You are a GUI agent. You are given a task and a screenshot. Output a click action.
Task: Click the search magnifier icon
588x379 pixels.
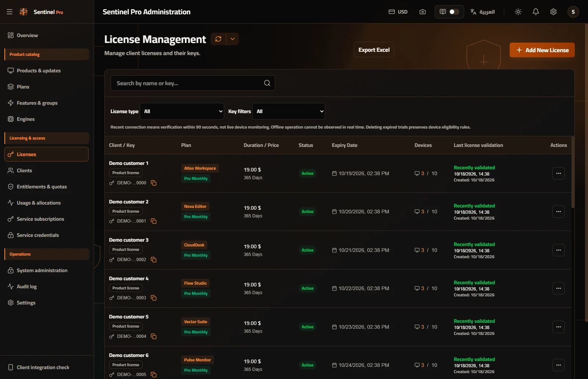[x=267, y=83]
